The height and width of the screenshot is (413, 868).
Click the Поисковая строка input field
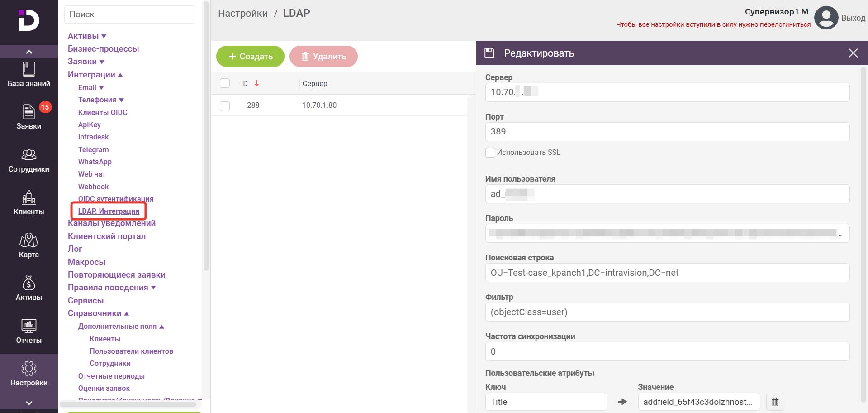(667, 273)
